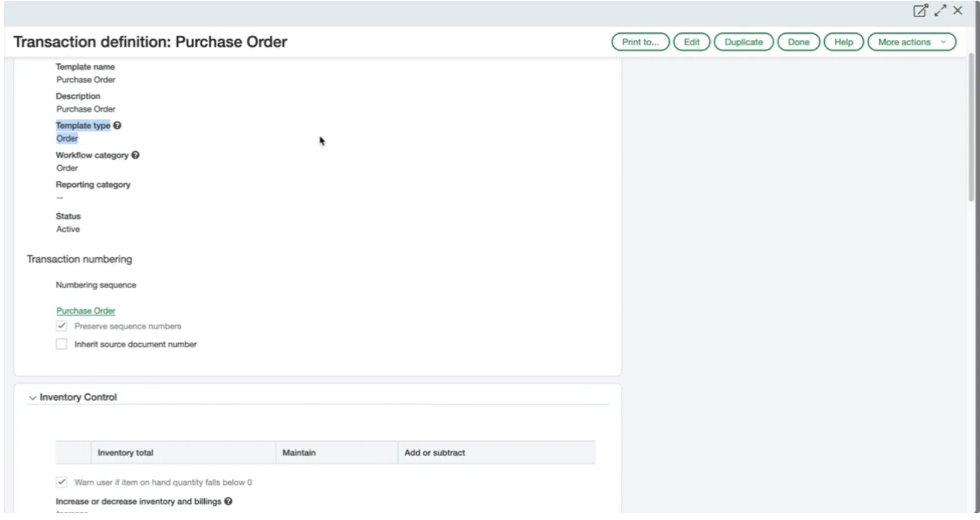Select the highlighted Template type label

(83, 126)
